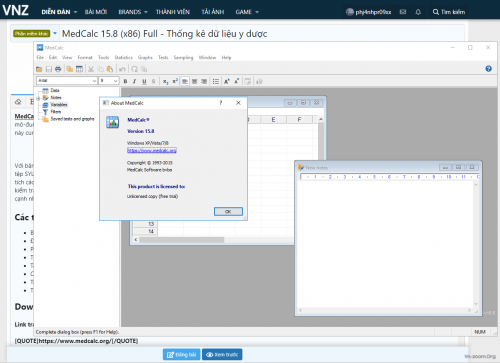Click column F header in the spreadsheet
This screenshot has height=363, width=500.
click(x=299, y=120)
